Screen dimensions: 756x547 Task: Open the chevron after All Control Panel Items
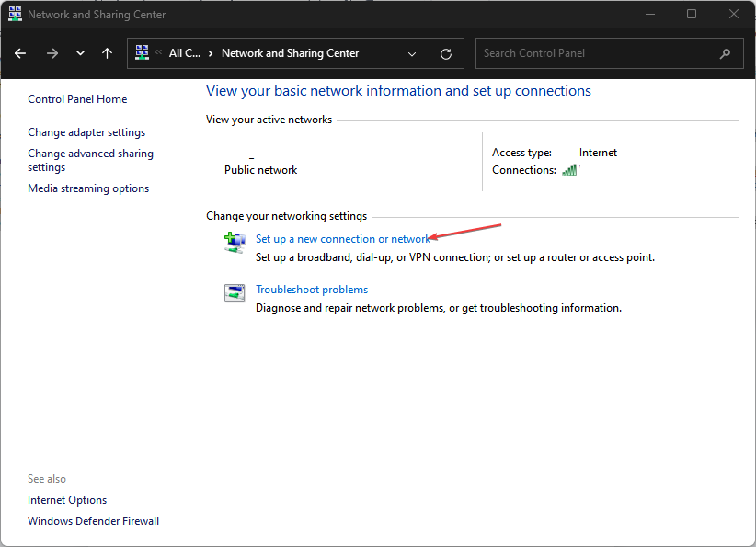click(211, 53)
